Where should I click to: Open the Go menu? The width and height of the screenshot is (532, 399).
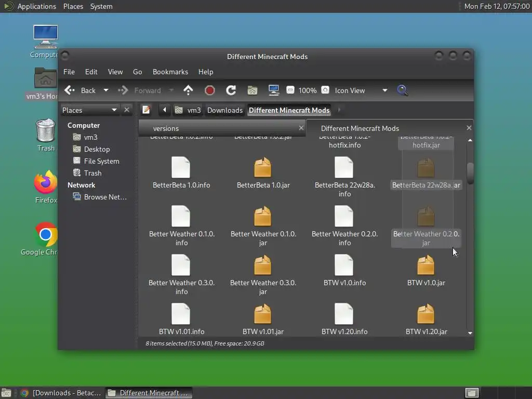coord(137,72)
